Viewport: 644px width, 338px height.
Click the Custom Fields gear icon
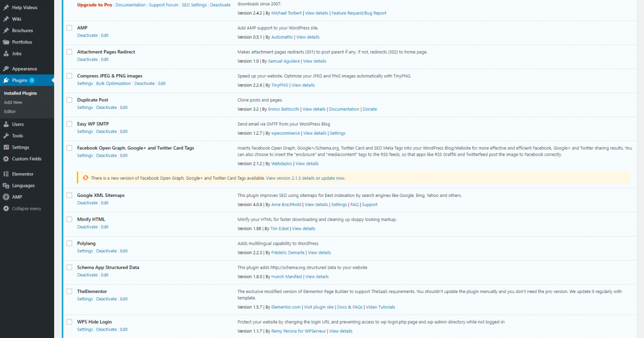pos(6,159)
